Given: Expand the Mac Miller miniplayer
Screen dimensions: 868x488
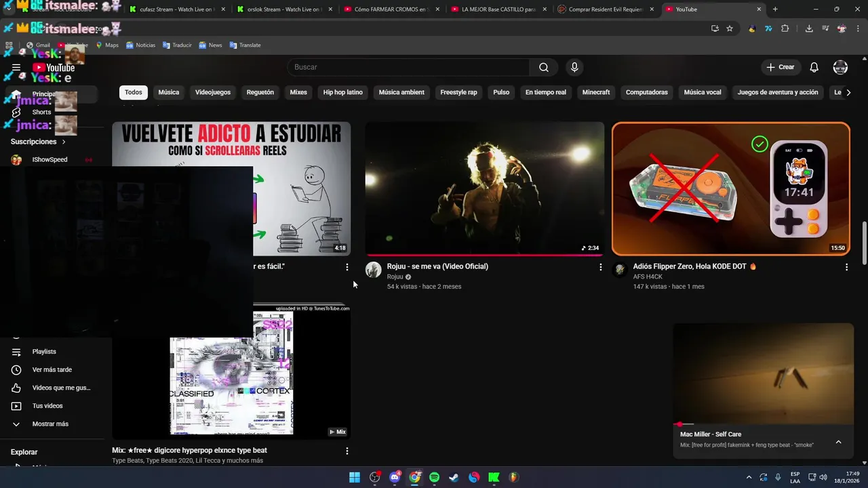Looking at the screenshot, I should (x=838, y=442).
